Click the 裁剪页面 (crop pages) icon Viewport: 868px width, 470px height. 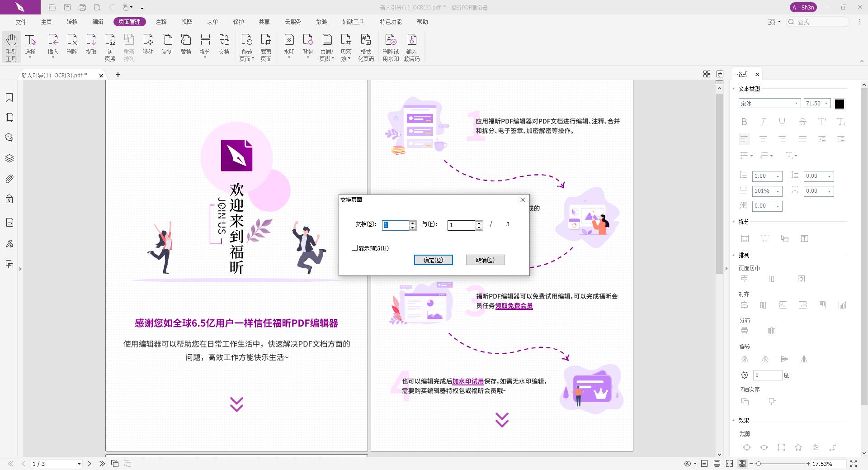click(x=266, y=43)
